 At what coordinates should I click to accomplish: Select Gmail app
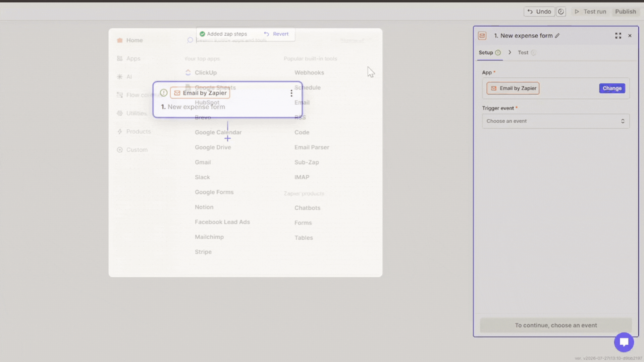point(203,162)
